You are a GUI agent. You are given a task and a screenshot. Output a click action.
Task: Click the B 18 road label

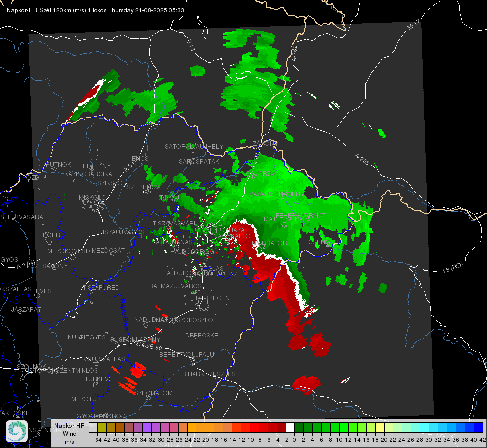point(191,45)
